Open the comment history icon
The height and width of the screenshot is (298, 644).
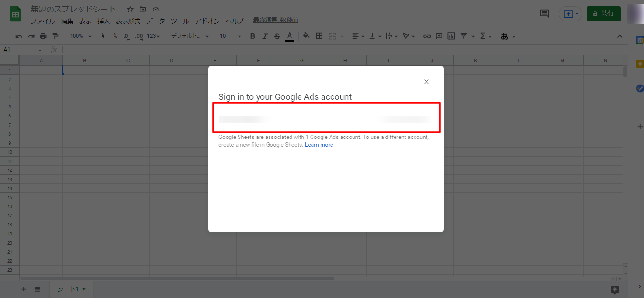point(544,13)
